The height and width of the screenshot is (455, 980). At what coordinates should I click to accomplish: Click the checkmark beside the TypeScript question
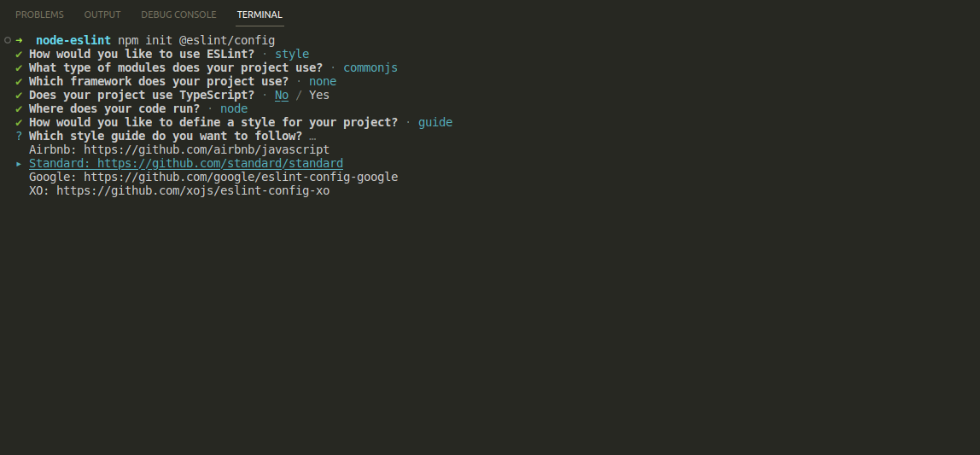[x=19, y=95]
